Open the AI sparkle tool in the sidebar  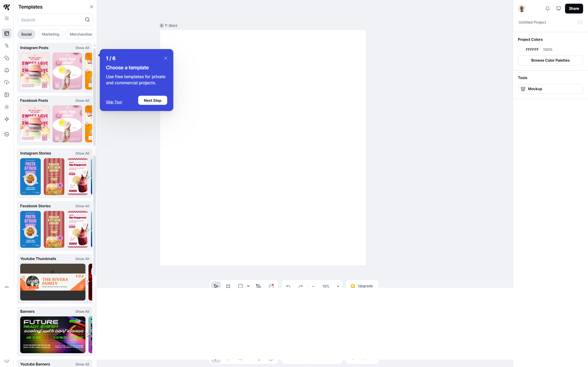(7, 119)
